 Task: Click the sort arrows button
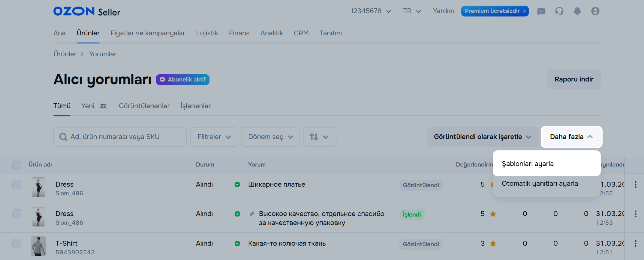pyautogui.click(x=319, y=137)
